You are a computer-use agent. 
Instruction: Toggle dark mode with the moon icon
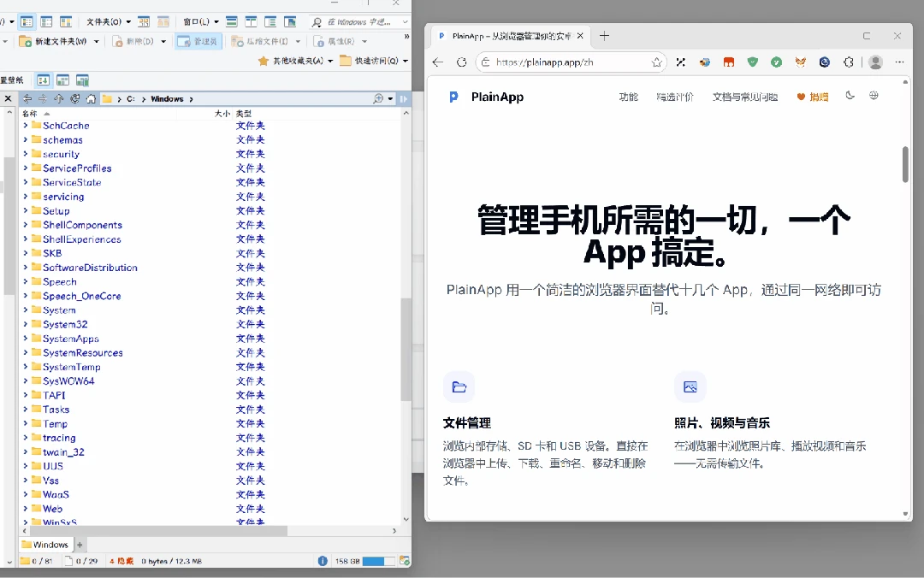tap(850, 96)
